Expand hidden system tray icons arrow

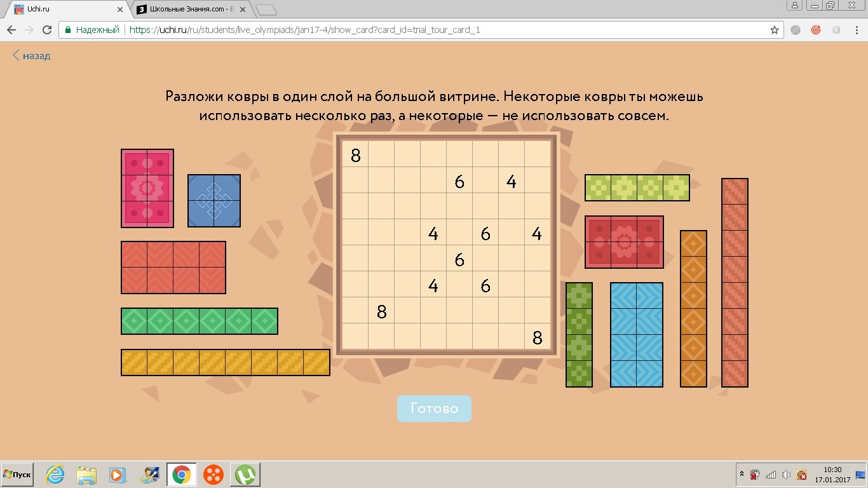point(741,475)
